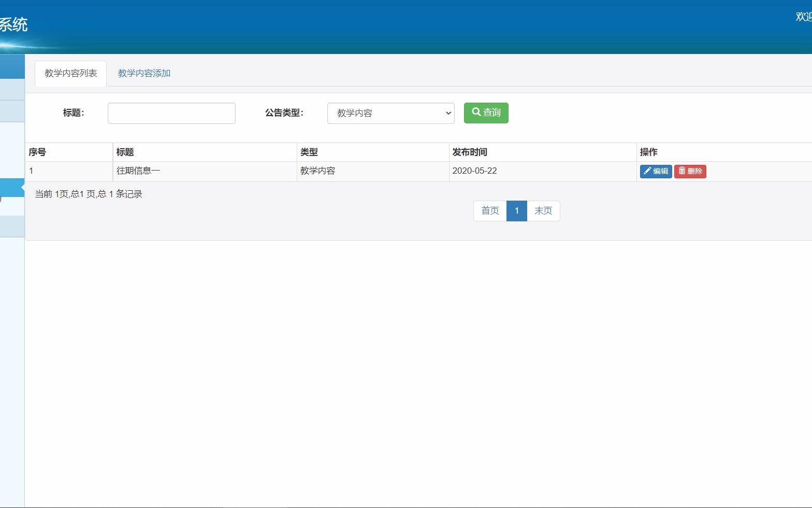Click the 教学内容 type table cell

[x=373, y=171]
